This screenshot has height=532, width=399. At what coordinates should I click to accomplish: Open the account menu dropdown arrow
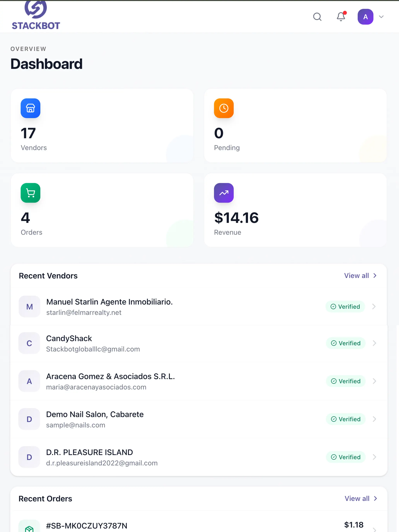pyautogui.click(x=381, y=17)
